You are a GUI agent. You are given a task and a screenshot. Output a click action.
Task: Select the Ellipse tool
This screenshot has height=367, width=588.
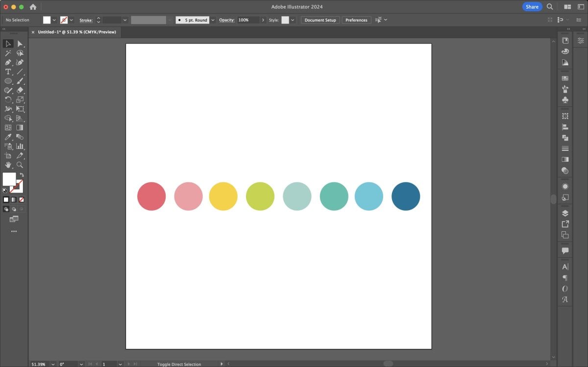point(8,81)
